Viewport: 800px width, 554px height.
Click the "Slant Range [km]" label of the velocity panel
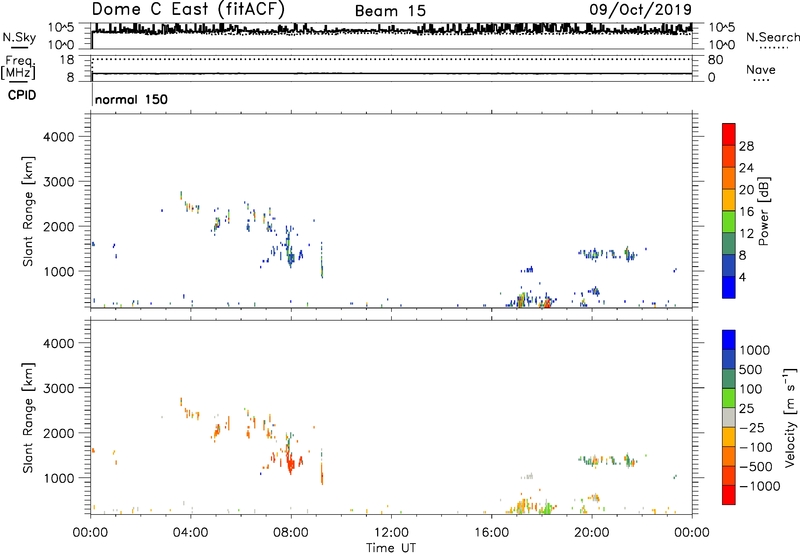coord(28,418)
